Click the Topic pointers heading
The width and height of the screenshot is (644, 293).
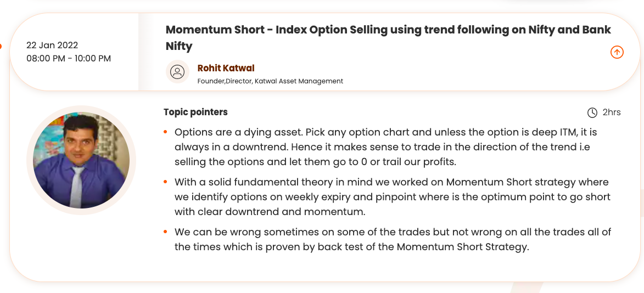195,112
